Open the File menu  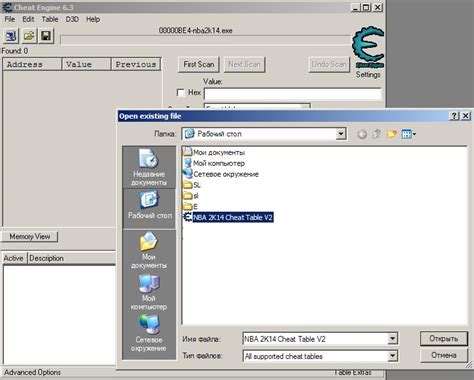coord(10,19)
